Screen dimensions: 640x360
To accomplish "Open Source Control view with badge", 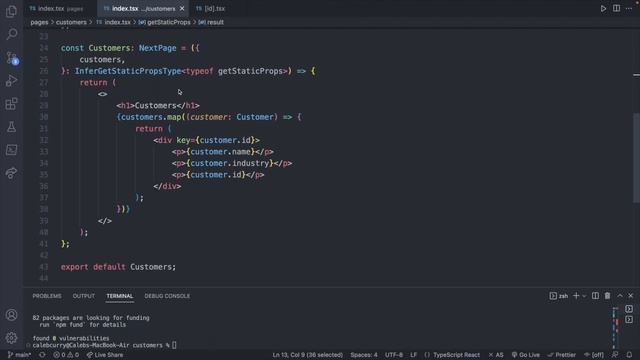I will [x=11, y=58].
